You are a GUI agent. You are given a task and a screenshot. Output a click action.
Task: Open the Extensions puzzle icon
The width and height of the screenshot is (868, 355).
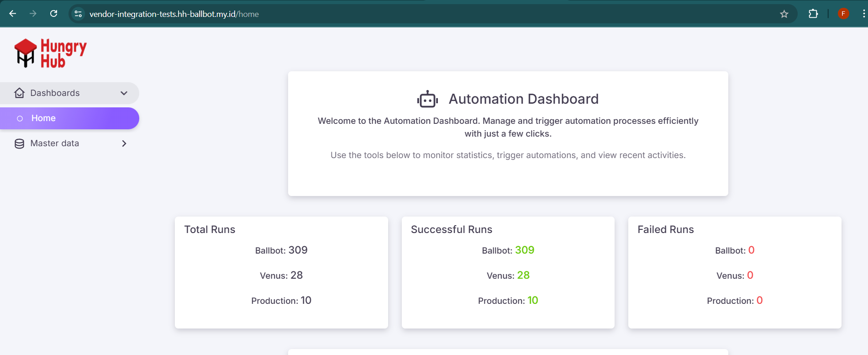coord(813,14)
